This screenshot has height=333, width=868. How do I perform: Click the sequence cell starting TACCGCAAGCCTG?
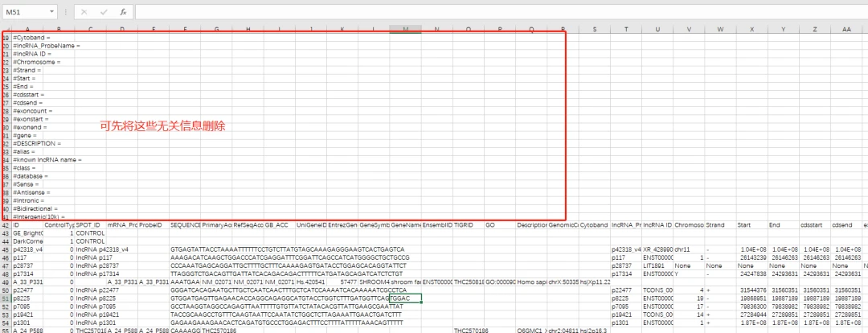(285, 314)
